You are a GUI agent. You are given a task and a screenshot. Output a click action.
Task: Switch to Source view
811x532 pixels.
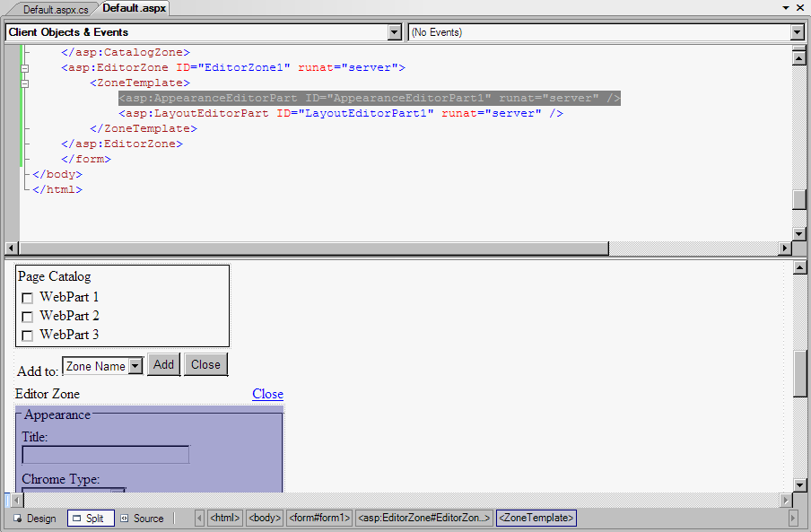click(x=142, y=518)
